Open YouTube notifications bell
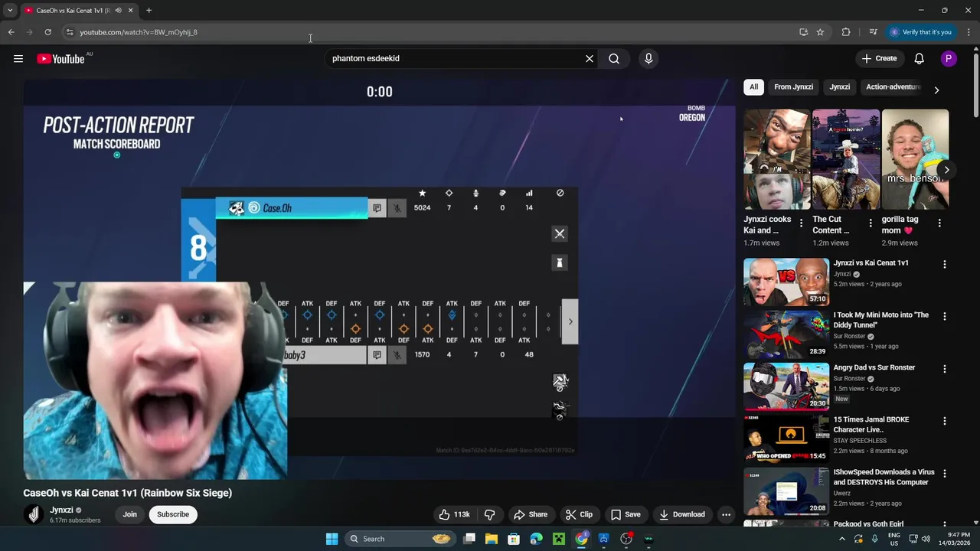Screen dimensions: 980x551 coord(920,59)
